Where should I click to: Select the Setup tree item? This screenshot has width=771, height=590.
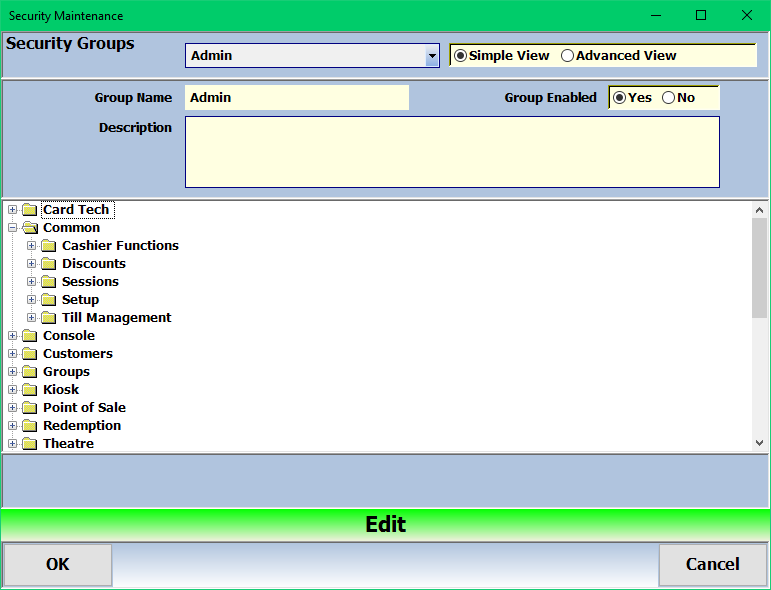tap(80, 300)
